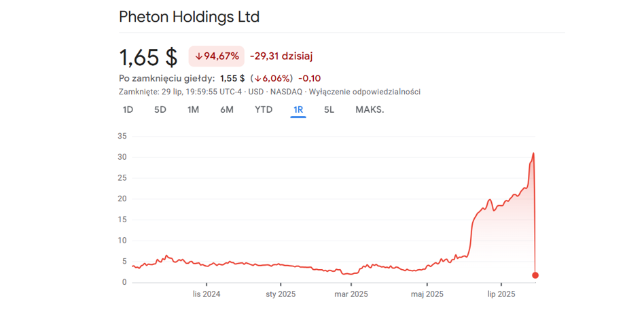Click the 94,67% decrease badge
Viewport: 644px width, 314px height.
217,56
